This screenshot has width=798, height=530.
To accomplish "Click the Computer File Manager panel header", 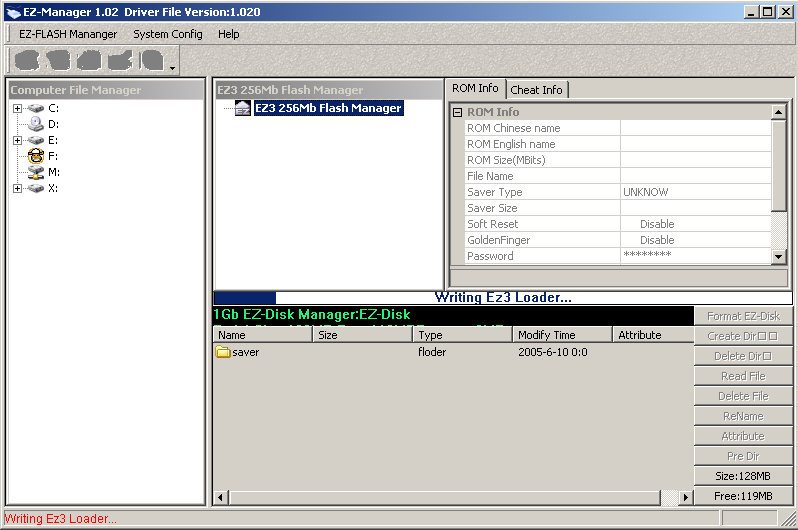I will [x=106, y=90].
